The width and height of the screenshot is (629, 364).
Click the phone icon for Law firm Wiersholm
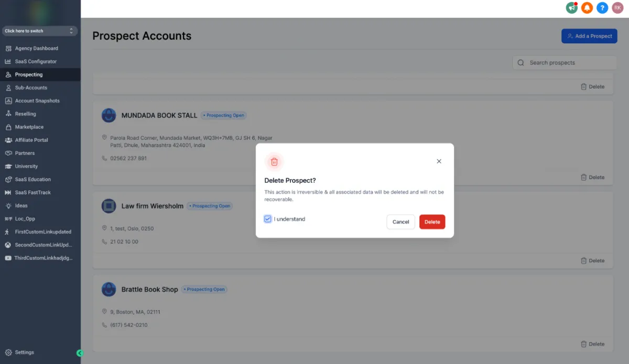coord(104,241)
